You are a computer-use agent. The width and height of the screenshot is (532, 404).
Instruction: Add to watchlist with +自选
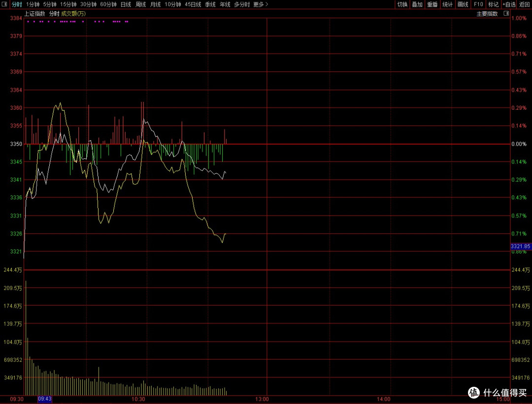[509, 4]
